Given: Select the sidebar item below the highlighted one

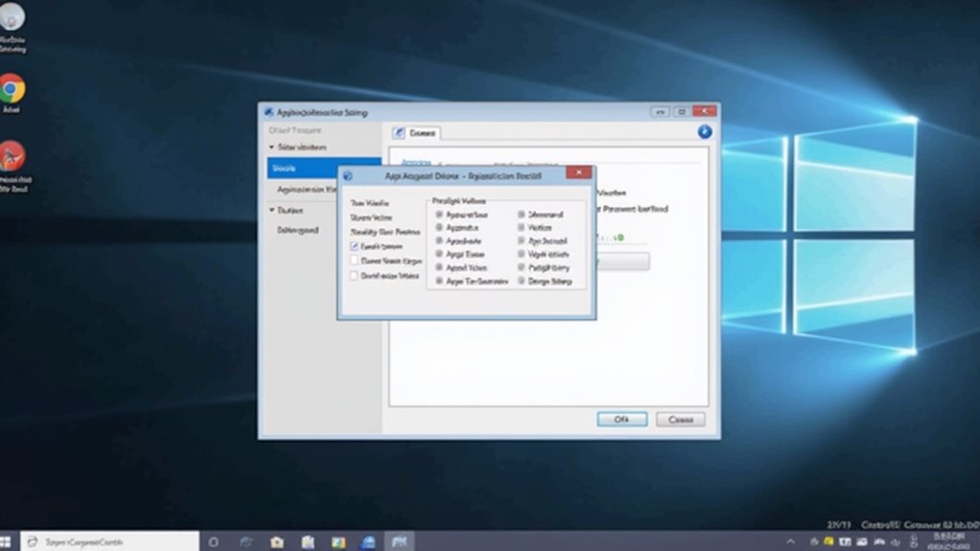Looking at the screenshot, I should pyautogui.click(x=307, y=190).
